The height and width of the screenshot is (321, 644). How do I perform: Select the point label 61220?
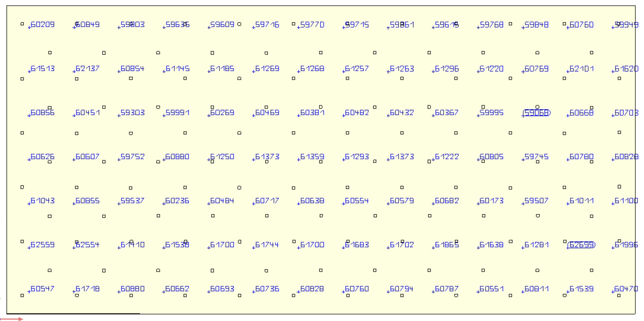pos(492,69)
